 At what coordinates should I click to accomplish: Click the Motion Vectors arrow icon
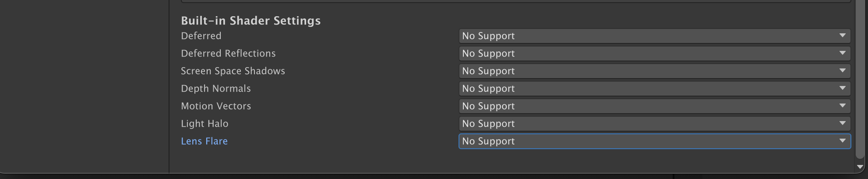point(842,106)
